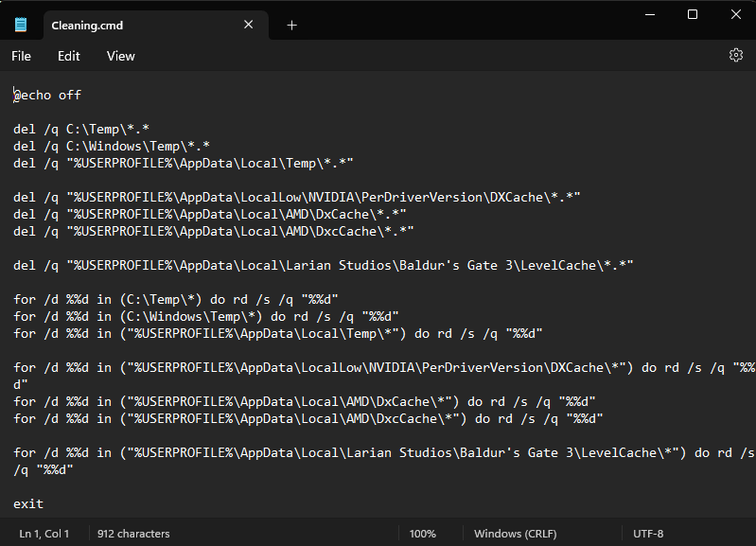Click the Ln 1, Col 1 indicator

click(44, 534)
